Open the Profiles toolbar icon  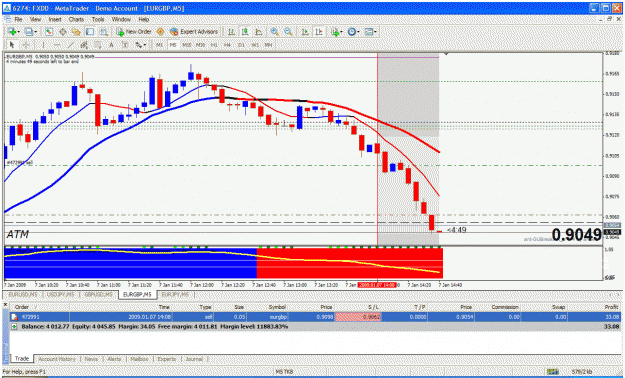(28, 32)
